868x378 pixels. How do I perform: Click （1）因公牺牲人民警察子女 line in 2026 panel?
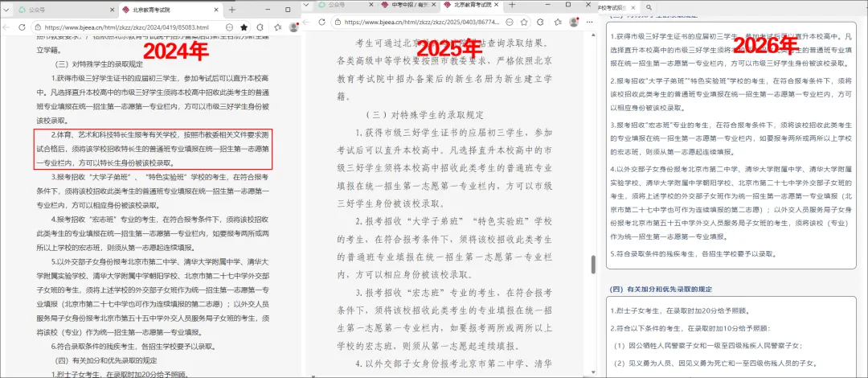707,346
